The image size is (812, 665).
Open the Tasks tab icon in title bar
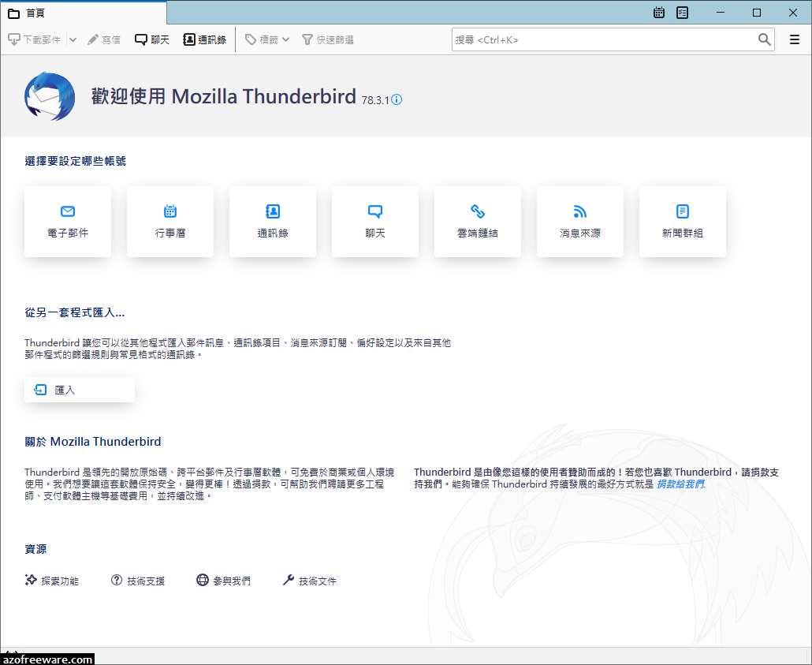pyautogui.click(x=683, y=13)
